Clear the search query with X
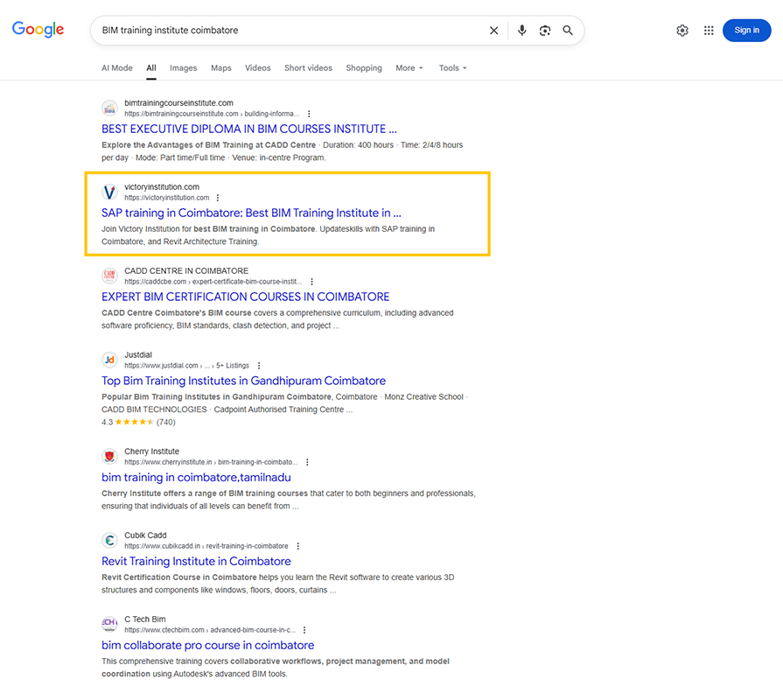 click(494, 31)
